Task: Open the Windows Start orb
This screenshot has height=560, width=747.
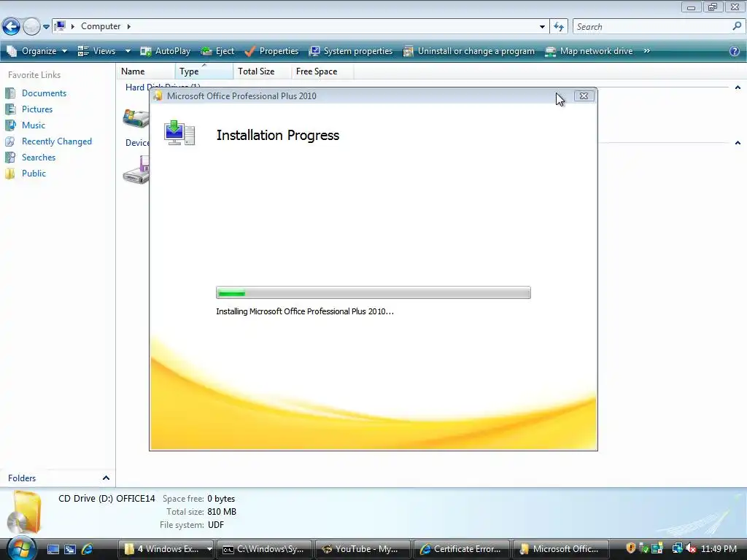Action: [x=22, y=548]
